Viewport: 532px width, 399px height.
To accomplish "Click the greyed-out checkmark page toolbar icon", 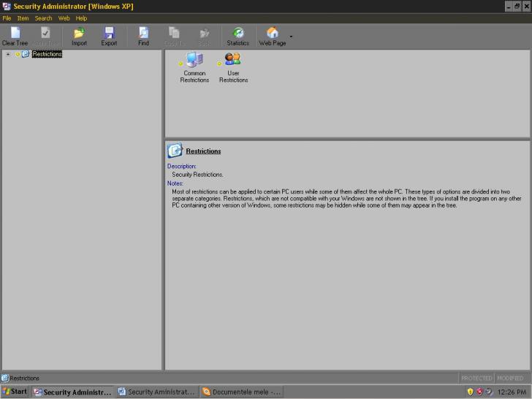I will (45, 33).
